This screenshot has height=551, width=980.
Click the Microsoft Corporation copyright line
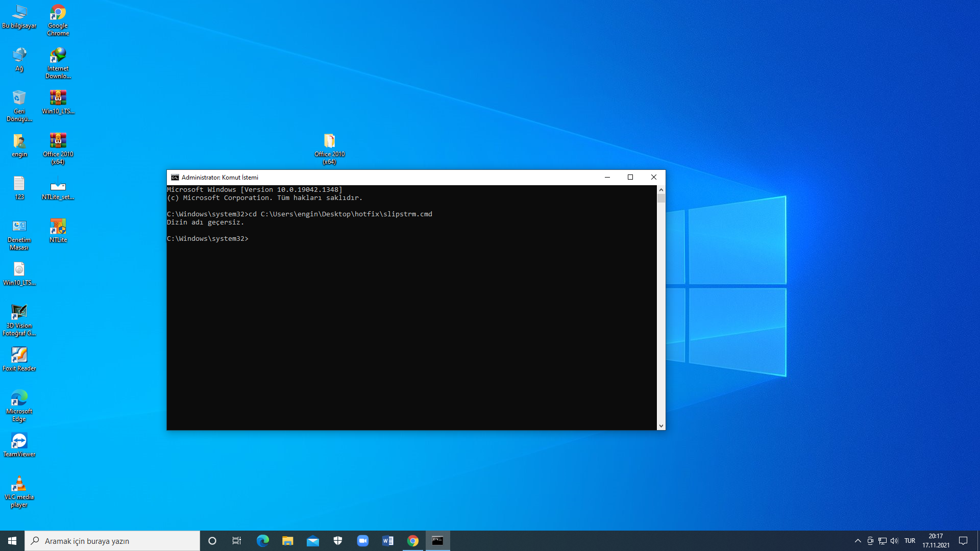point(264,198)
